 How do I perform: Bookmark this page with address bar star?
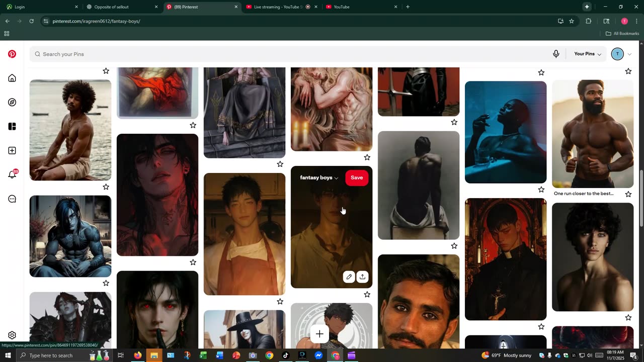(572, 21)
